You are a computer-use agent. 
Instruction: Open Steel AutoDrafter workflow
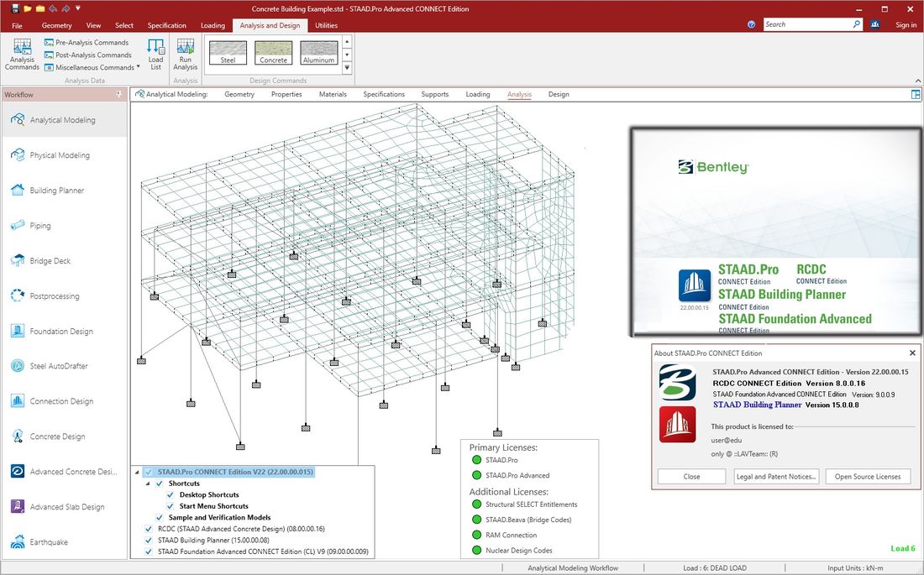coord(64,366)
